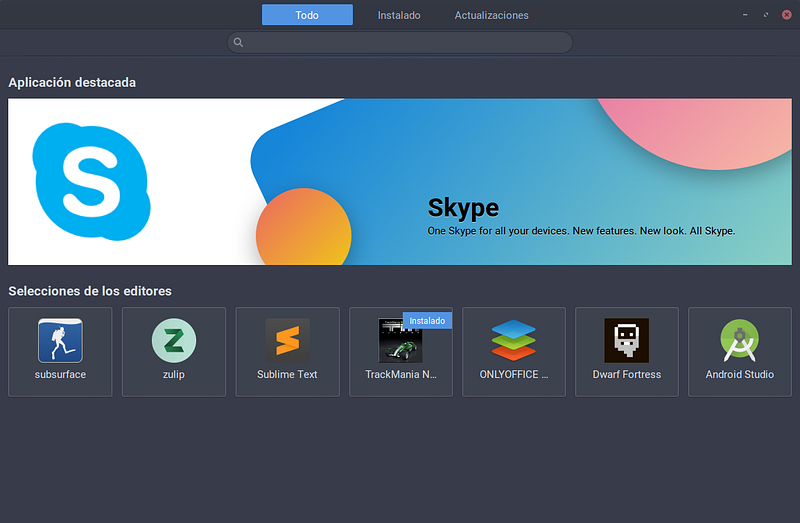Click the 'Sublime Text' app label
800x523 pixels.
pos(287,374)
